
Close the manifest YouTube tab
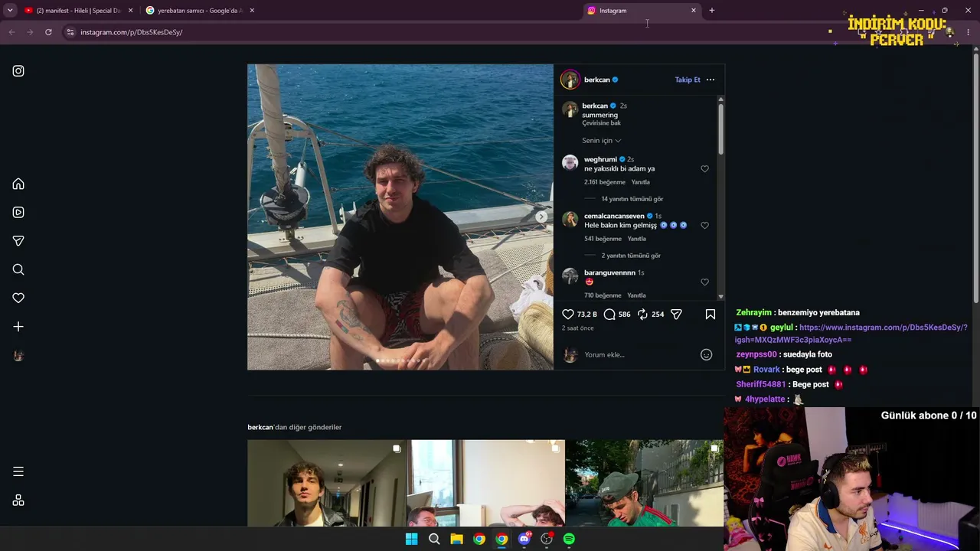[130, 11]
